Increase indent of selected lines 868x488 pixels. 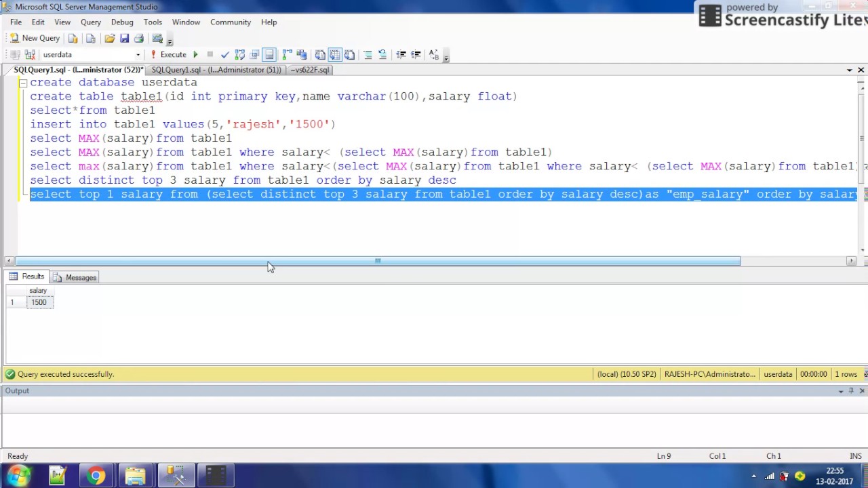[416, 55]
